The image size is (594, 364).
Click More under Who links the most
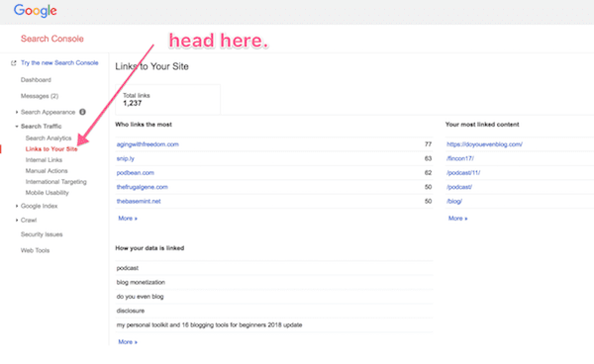[128, 219]
